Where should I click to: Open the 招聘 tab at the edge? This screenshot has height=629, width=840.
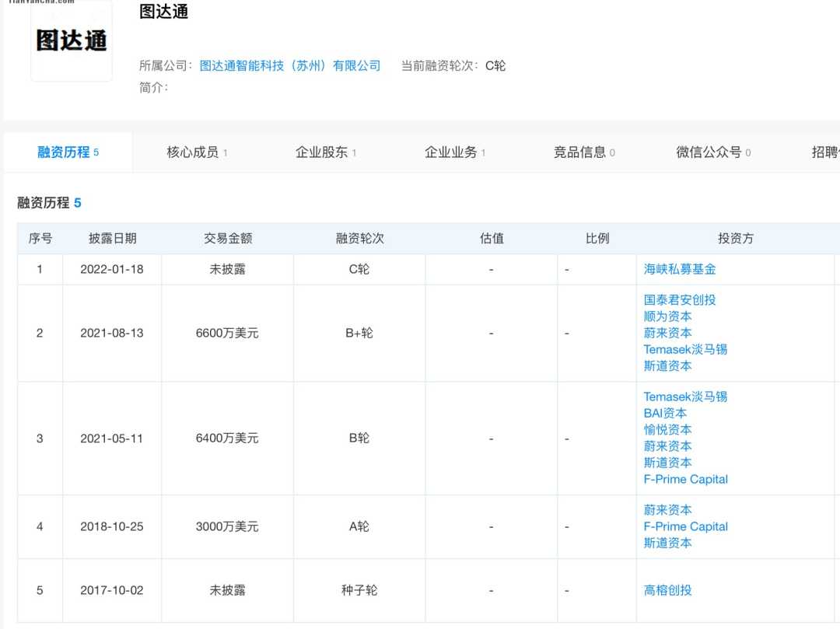(825, 152)
